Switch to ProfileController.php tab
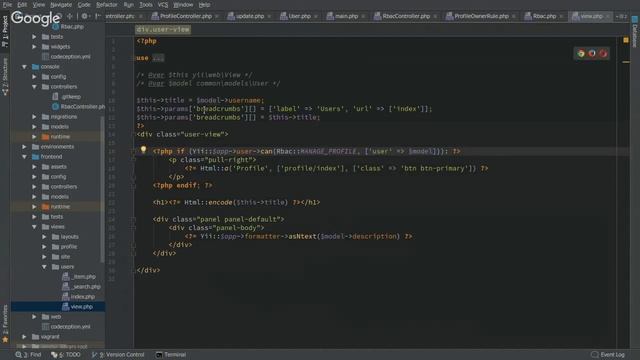The height and width of the screenshot is (360, 640). [x=182, y=16]
